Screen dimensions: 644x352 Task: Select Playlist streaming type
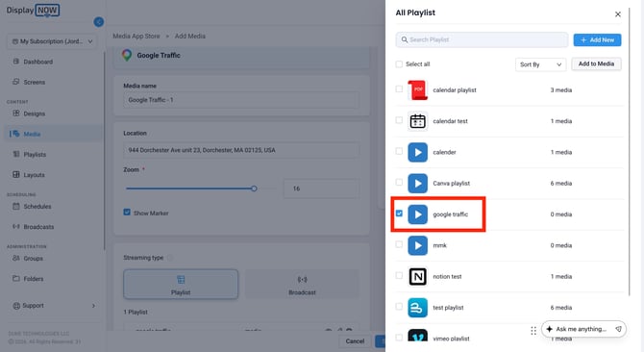point(181,285)
